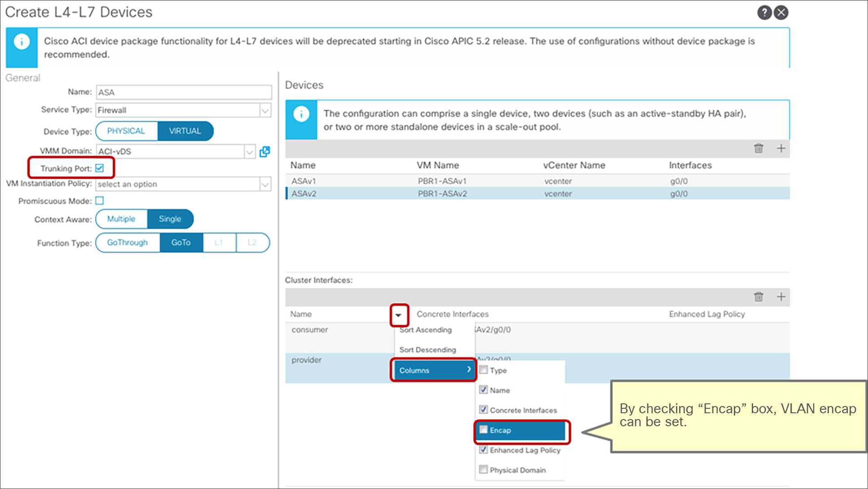The width and height of the screenshot is (868, 489).
Task: Click the VMM Domain field showing ACI-vDS
Action: click(170, 151)
